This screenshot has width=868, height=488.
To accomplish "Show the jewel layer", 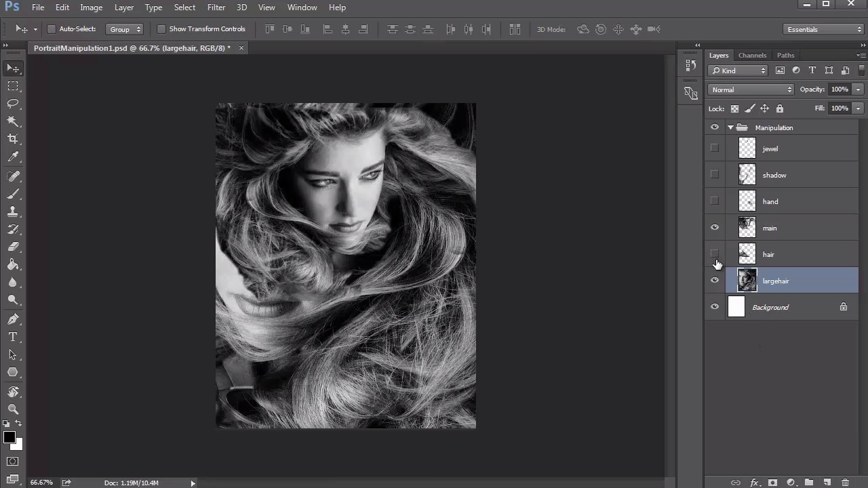I will pyautogui.click(x=715, y=148).
